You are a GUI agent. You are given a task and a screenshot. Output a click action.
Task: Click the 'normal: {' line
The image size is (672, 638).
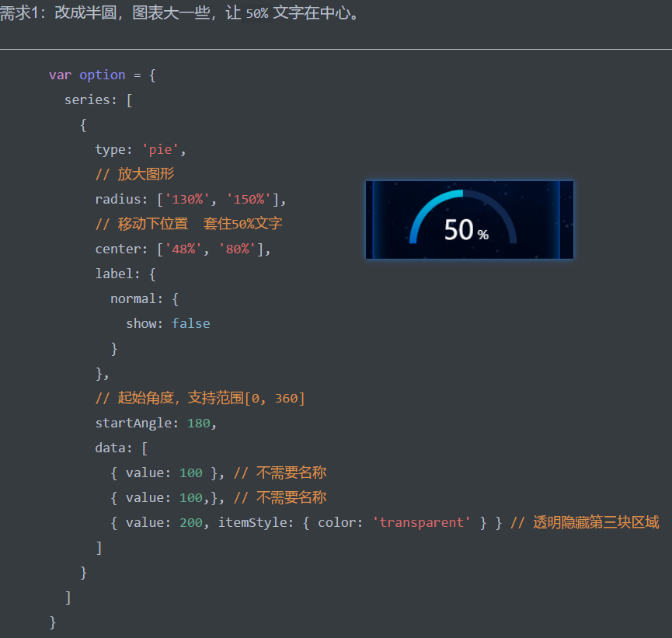tap(144, 299)
